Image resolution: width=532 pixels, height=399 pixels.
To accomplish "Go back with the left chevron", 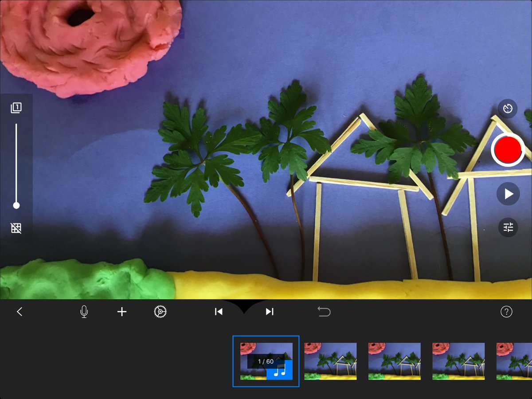I will point(20,312).
